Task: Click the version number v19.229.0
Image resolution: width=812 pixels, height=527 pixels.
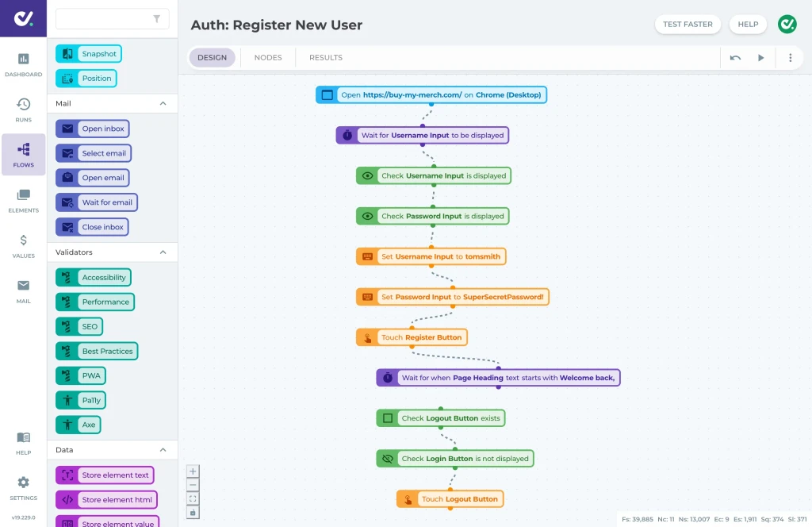Action: click(23, 517)
